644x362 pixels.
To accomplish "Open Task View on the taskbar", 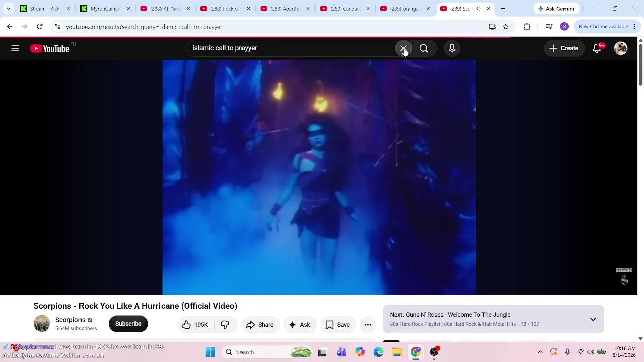I will pos(323,352).
